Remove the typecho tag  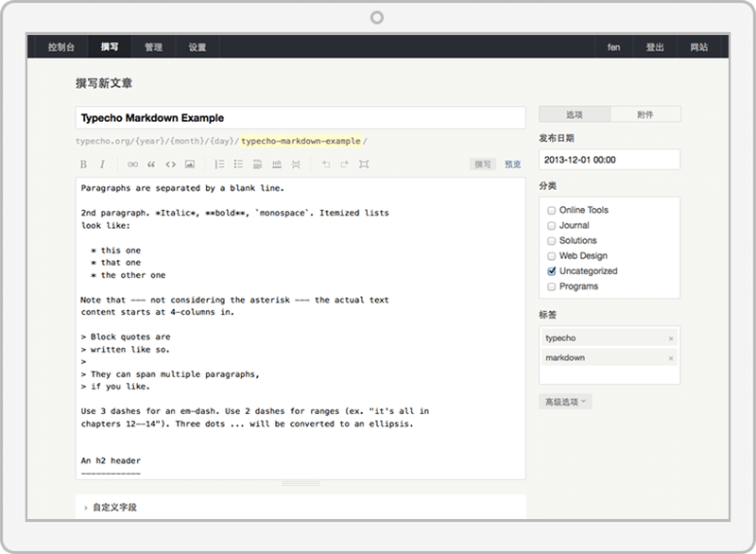[671, 338]
